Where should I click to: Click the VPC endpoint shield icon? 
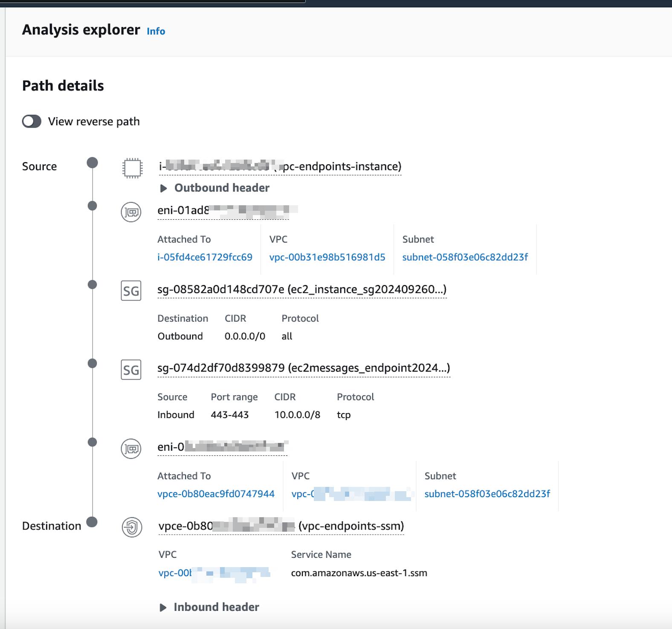132,527
